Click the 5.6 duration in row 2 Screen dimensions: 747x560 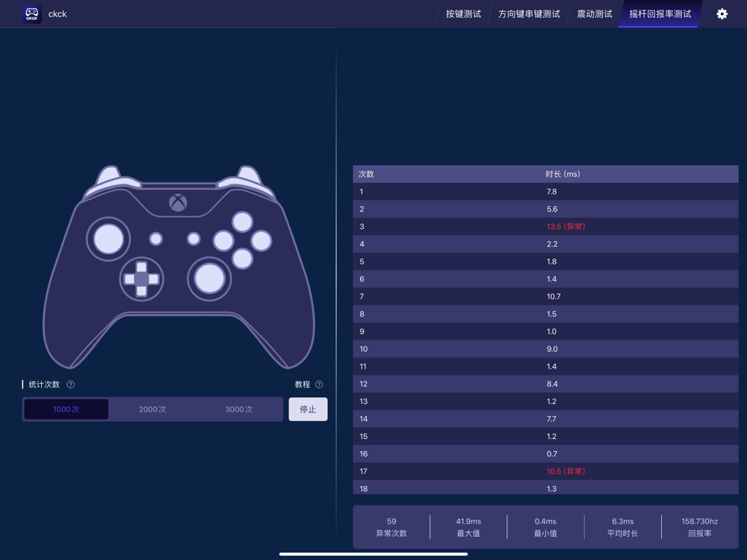click(552, 209)
